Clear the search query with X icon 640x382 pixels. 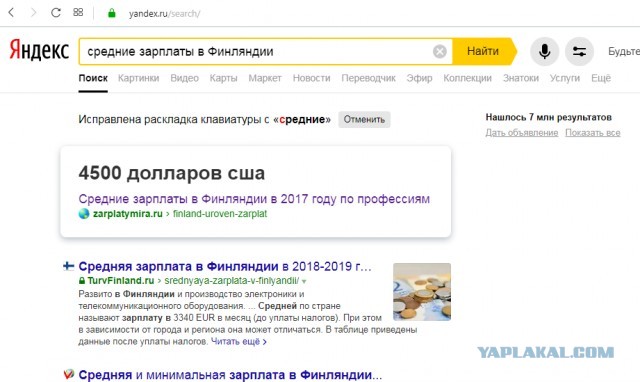tap(440, 52)
